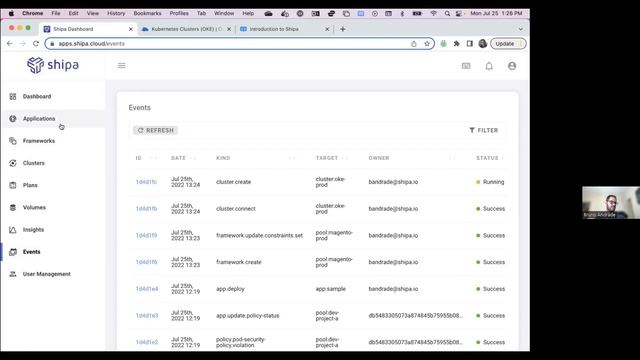Open the Chrome profile avatar
640x360 pixels.
tap(482, 44)
